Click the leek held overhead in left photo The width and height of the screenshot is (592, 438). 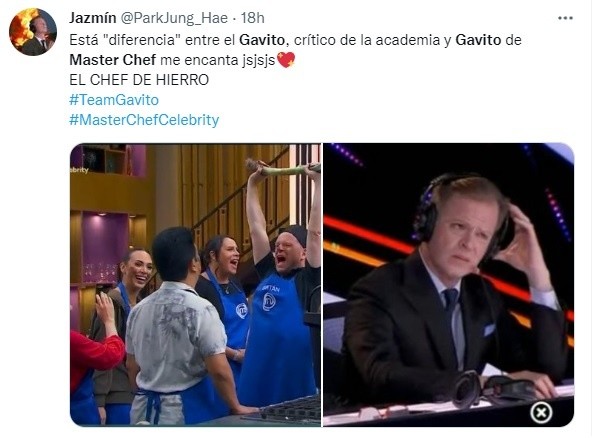(283, 167)
